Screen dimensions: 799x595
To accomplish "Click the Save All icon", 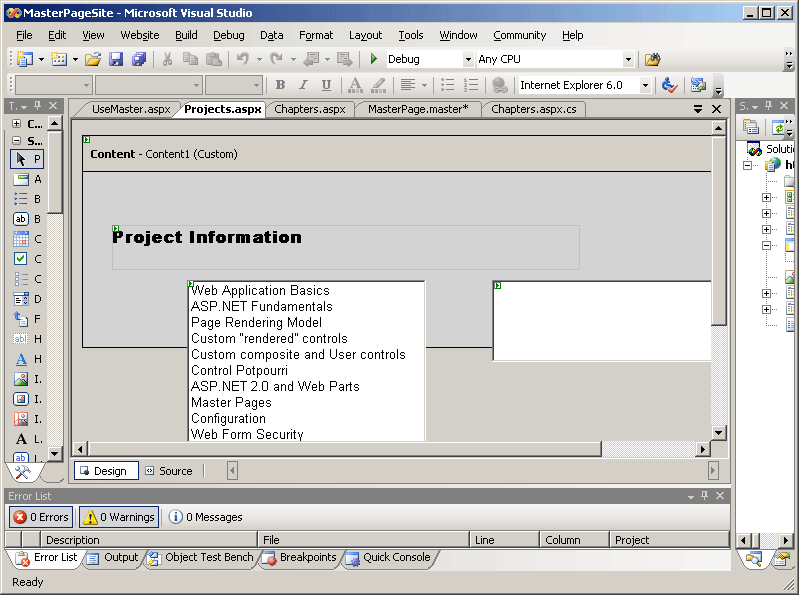I will (x=139, y=60).
